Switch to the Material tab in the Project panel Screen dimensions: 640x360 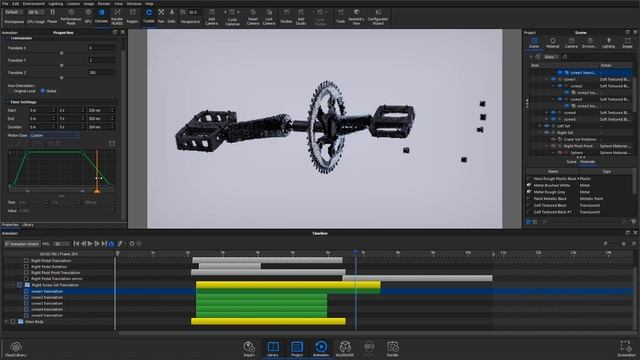(x=552, y=42)
